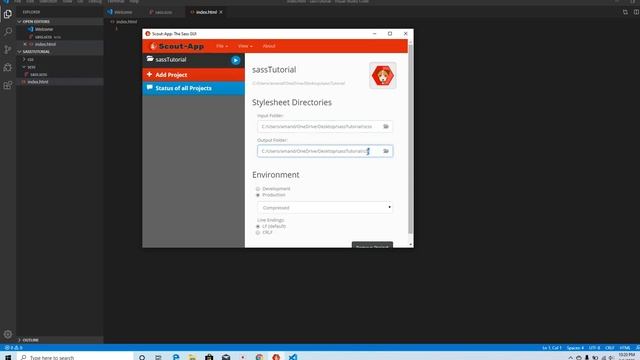Screen dimensions: 640x360
Task: Click the HTML language mode in status bar
Action: coord(625,348)
